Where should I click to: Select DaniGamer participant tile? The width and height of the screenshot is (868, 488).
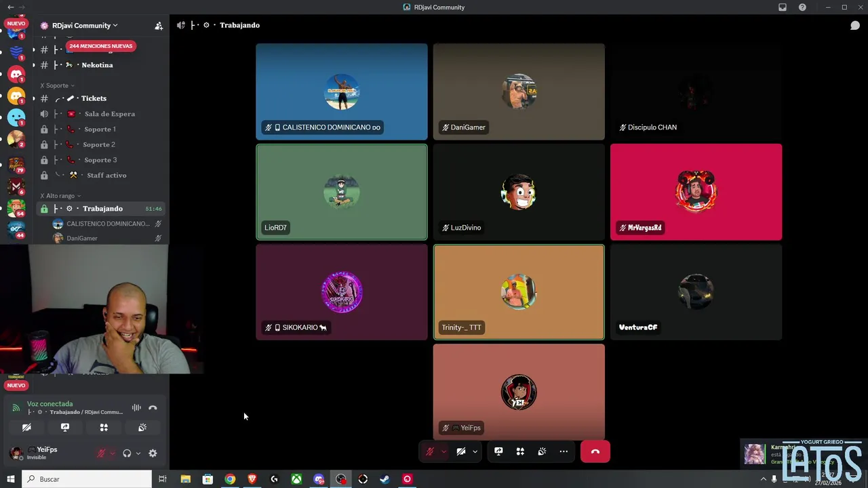[519, 91]
